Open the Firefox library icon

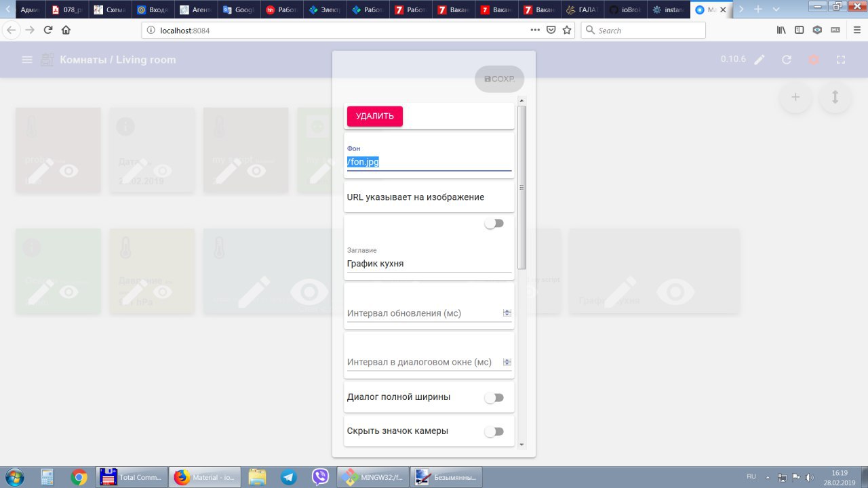click(782, 30)
